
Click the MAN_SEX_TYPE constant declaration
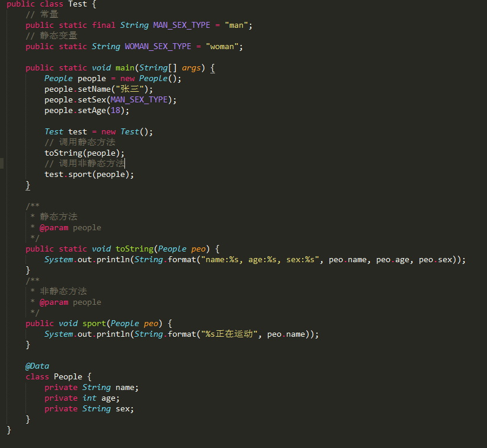click(x=181, y=25)
